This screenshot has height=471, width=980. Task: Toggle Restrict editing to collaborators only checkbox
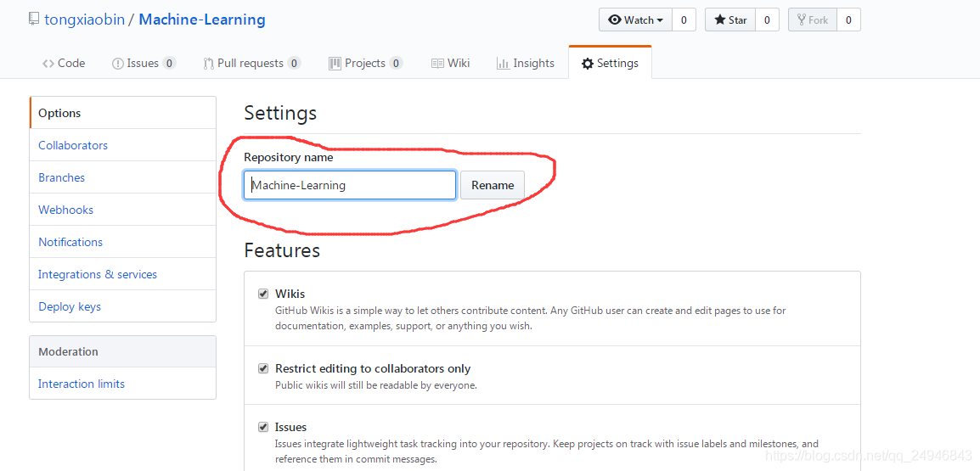[263, 368]
